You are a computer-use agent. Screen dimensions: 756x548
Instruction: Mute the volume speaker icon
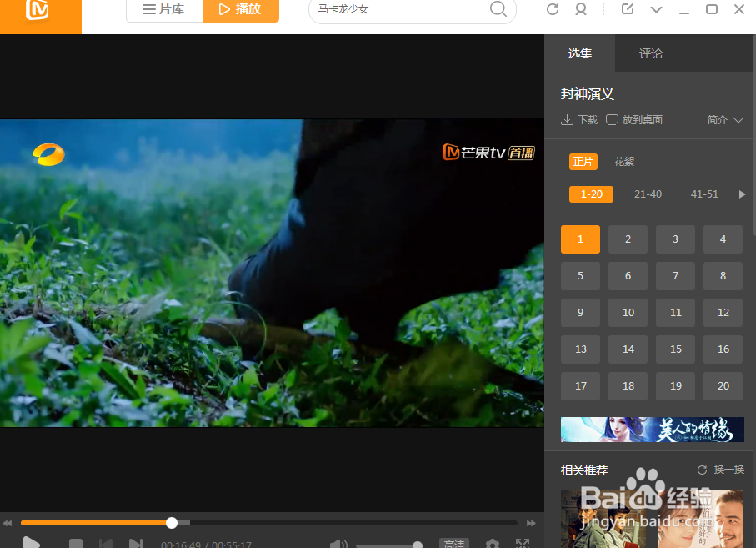[x=338, y=544]
